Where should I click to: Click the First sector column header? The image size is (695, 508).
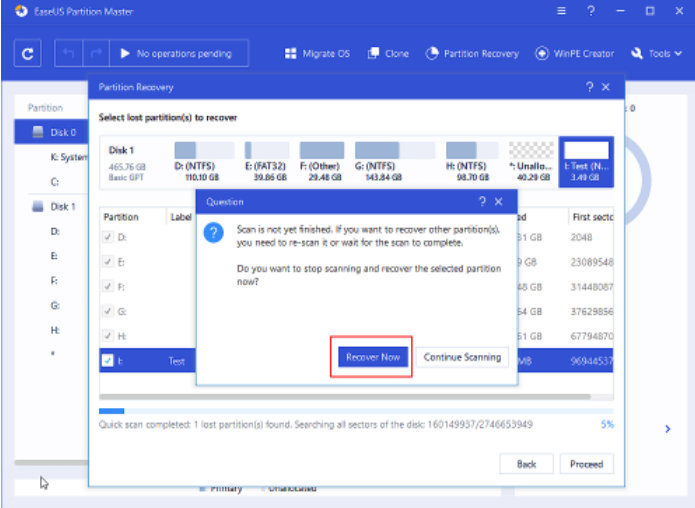(592, 217)
